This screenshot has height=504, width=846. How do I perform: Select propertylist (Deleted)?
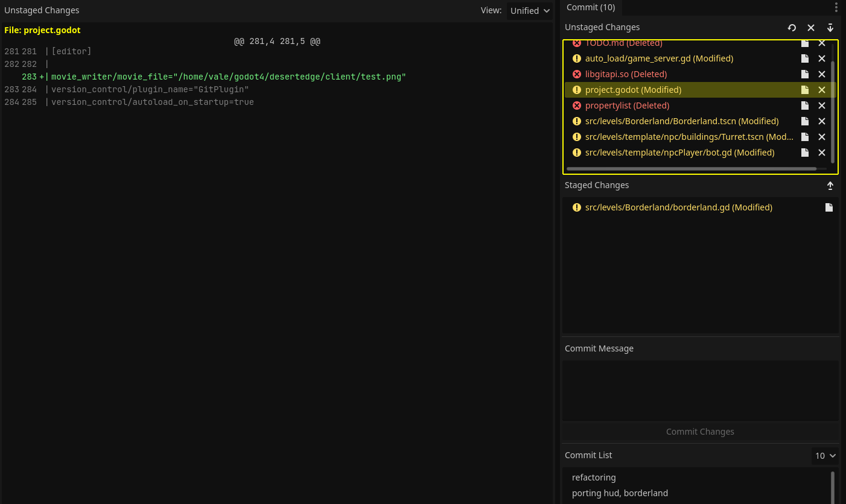click(x=627, y=106)
